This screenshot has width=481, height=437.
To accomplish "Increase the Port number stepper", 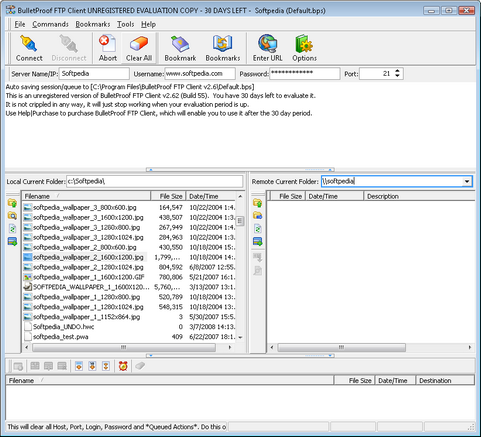I will [397, 71].
